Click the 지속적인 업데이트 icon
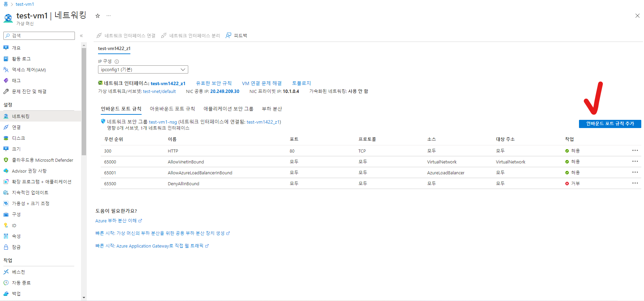 (x=6, y=192)
